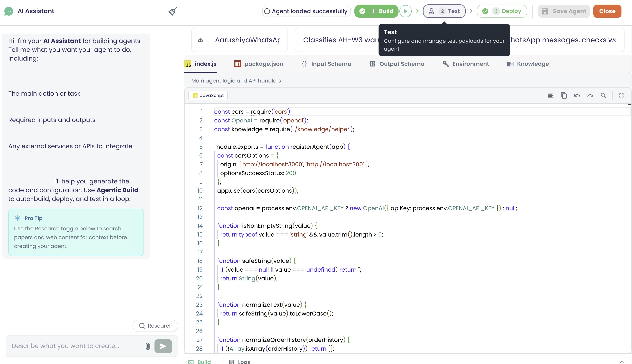Click line number 12 in the gutter
This screenshot has width=632, height=364.
200,208
